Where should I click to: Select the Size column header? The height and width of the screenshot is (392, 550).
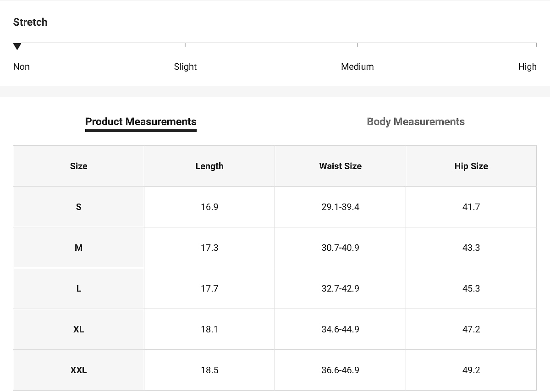(x=78, y=166)
